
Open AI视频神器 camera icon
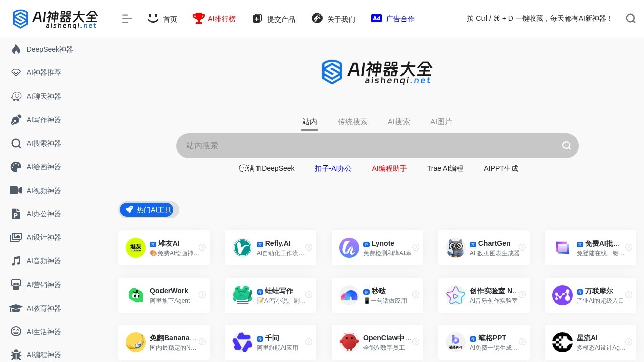pyautogui.click(x=16, y=190)
